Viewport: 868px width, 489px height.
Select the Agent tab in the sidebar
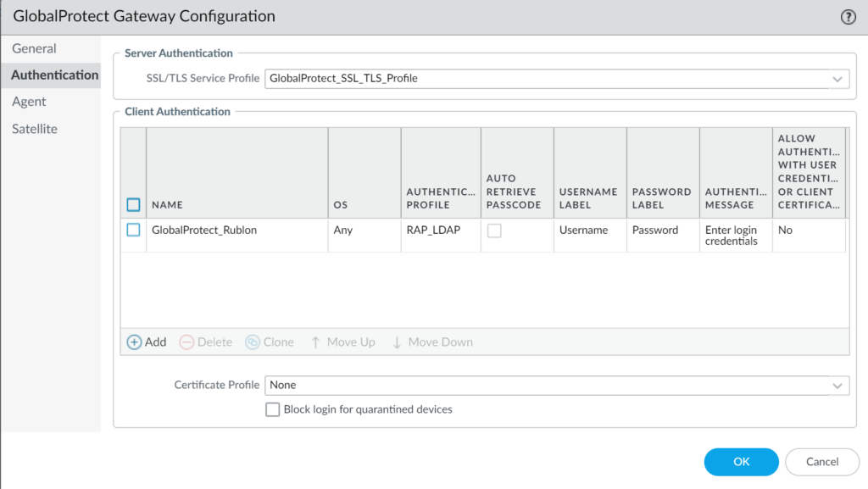tap(29, 101)
